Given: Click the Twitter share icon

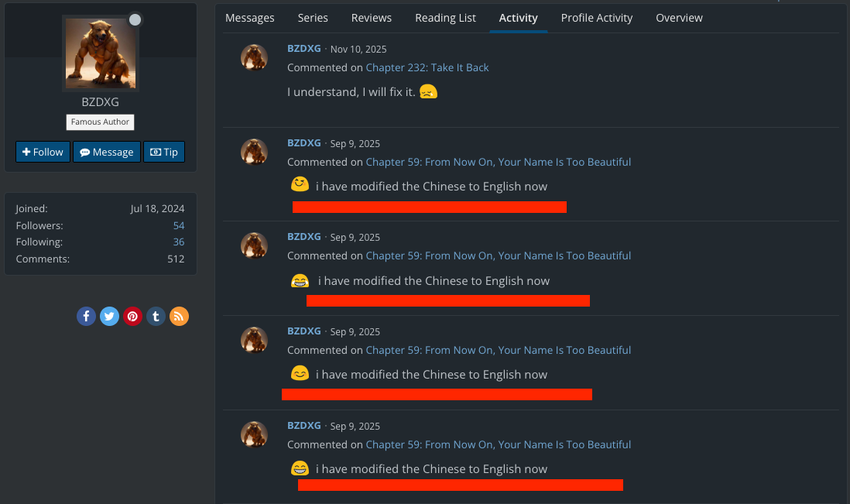Looking at the screenshot, I should (109, 316).
